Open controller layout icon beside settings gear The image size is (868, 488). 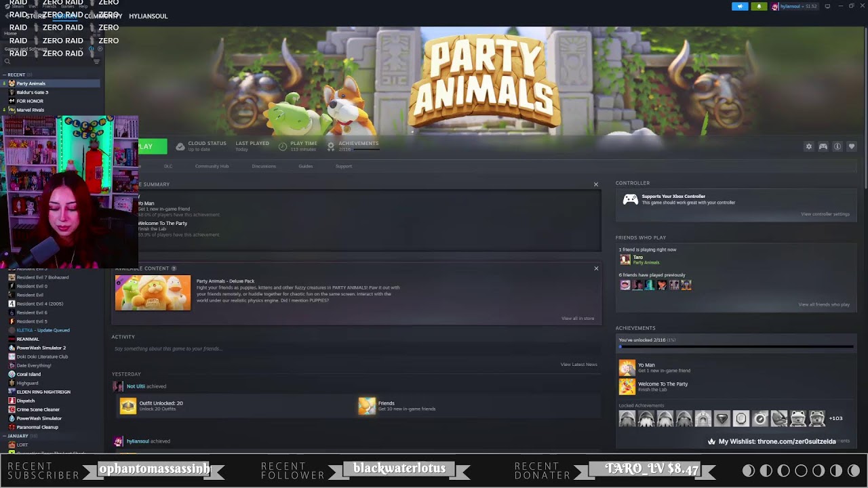823,146
